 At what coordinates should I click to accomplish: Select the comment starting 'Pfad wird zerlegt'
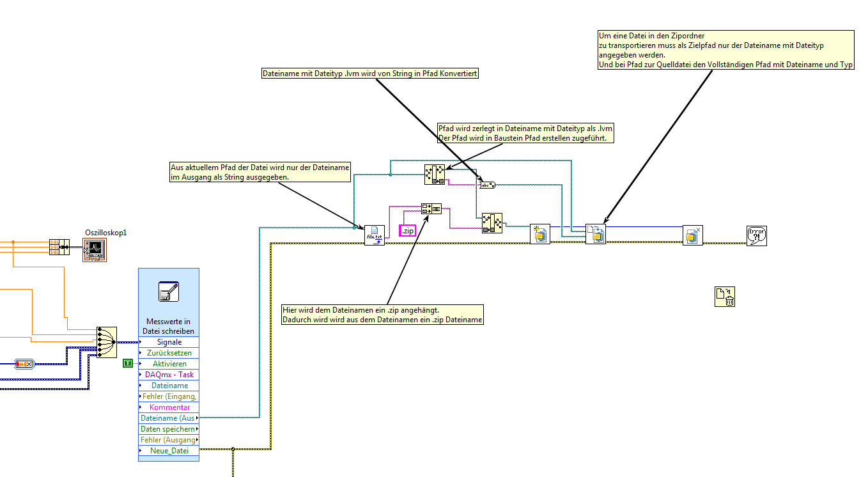(x=525, y=133)
